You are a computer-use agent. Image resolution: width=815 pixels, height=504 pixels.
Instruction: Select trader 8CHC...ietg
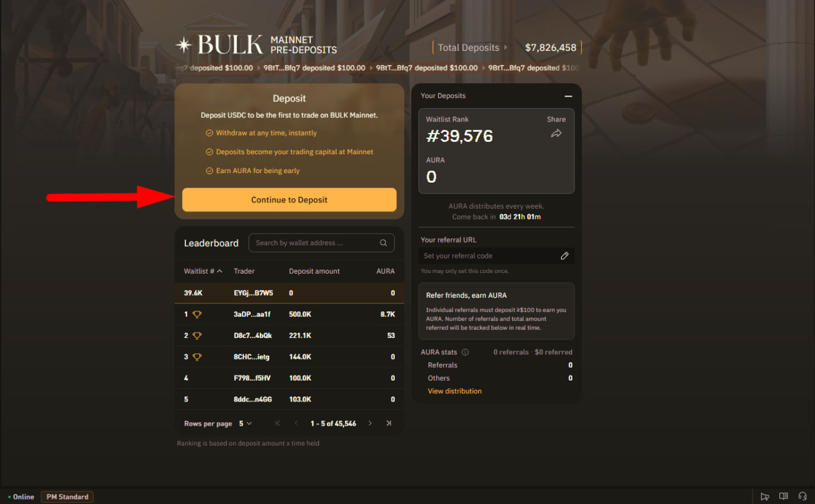[x=252, y=357]
